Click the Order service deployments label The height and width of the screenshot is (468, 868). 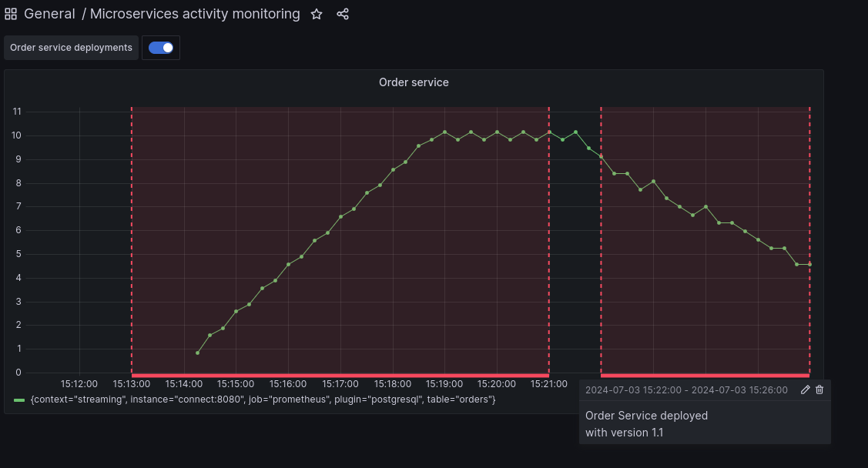tap(70, 48)
